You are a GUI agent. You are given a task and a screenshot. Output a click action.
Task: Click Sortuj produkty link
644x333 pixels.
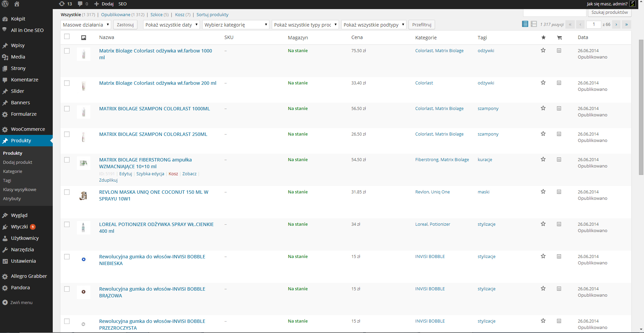tap(212, 14)
